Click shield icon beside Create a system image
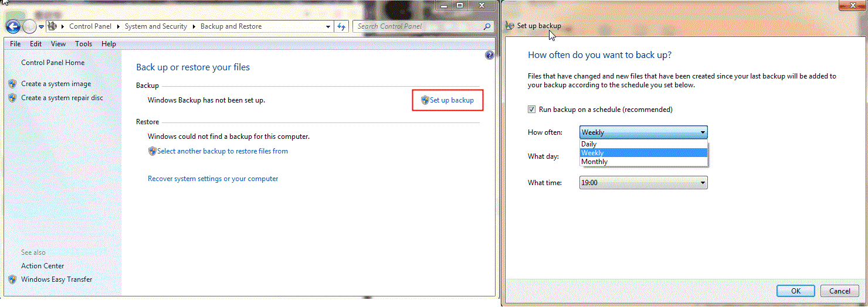Viewport: 868px width, 307px height. (13, 84)
